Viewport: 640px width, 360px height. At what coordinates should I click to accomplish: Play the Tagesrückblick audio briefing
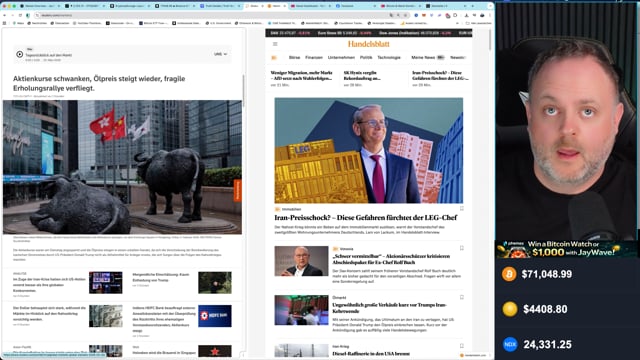click(x=20, y=54)
